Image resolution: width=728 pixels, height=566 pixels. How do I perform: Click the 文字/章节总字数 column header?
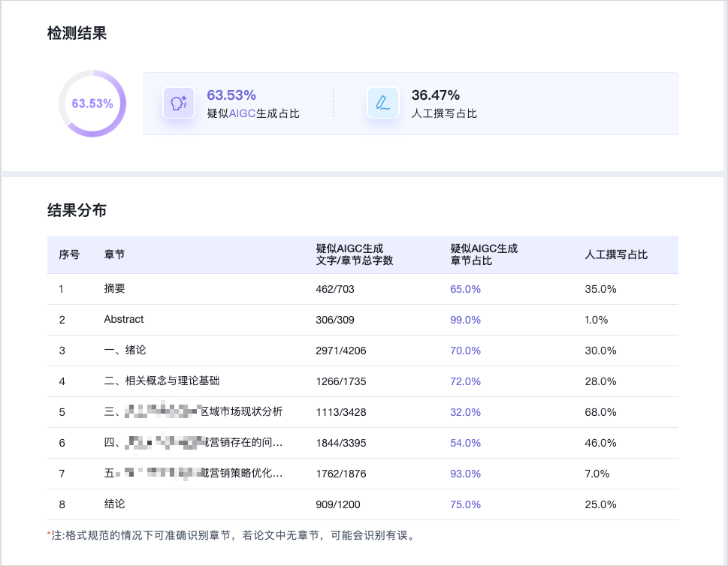(355, 254)
